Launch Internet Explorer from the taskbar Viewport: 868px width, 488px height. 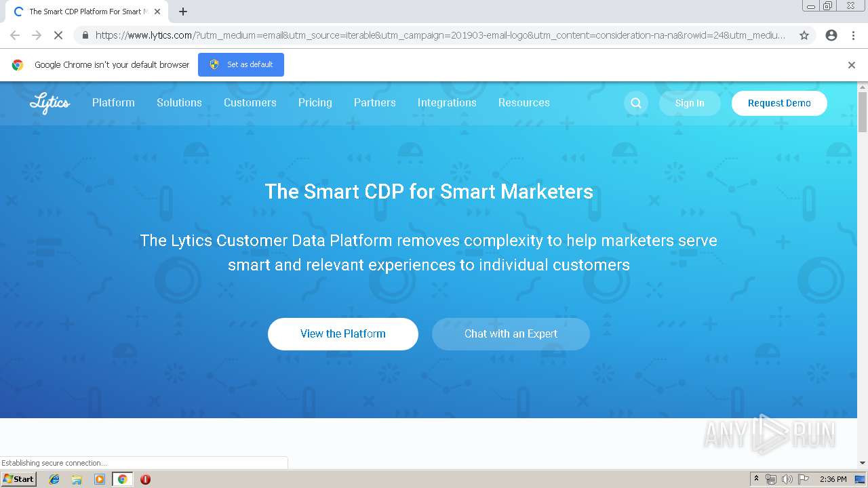click(x=54, y=479)
